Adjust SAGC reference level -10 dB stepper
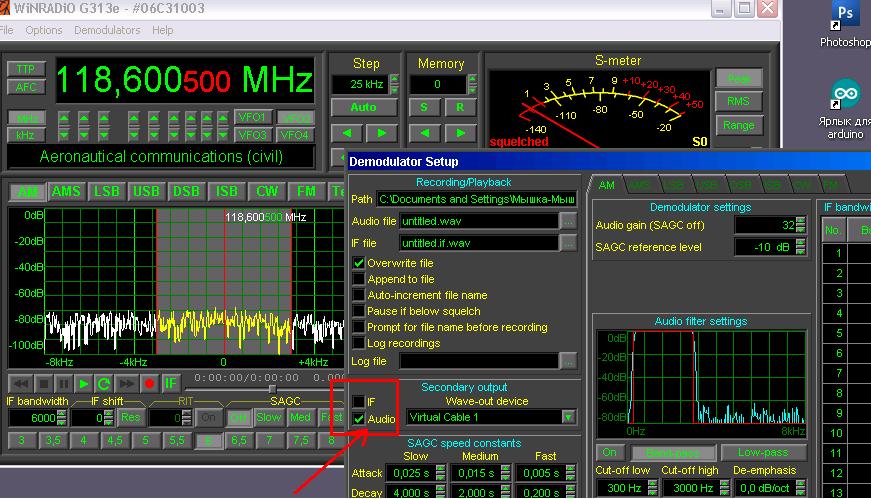Viewport: 871px width, 499px height. point(800,247)
